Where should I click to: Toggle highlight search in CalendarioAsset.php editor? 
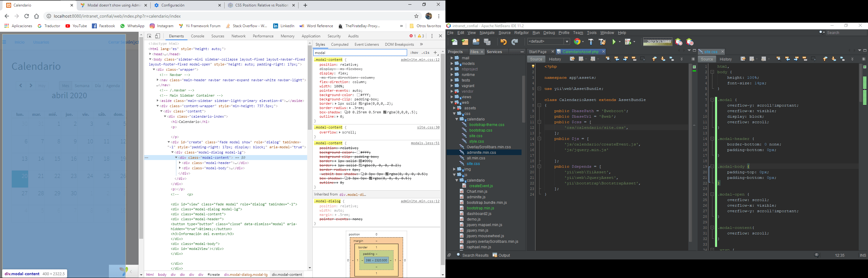[634, 59]
